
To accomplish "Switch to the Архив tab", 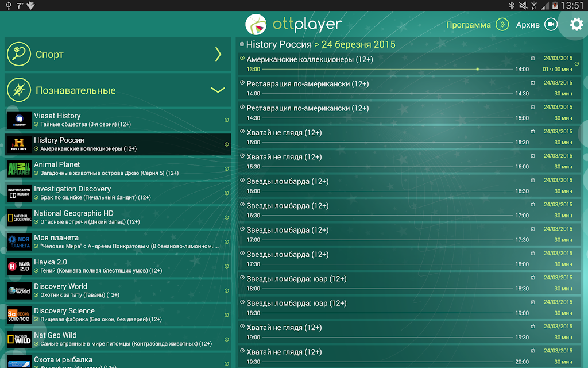I will (x=528, y=25).
